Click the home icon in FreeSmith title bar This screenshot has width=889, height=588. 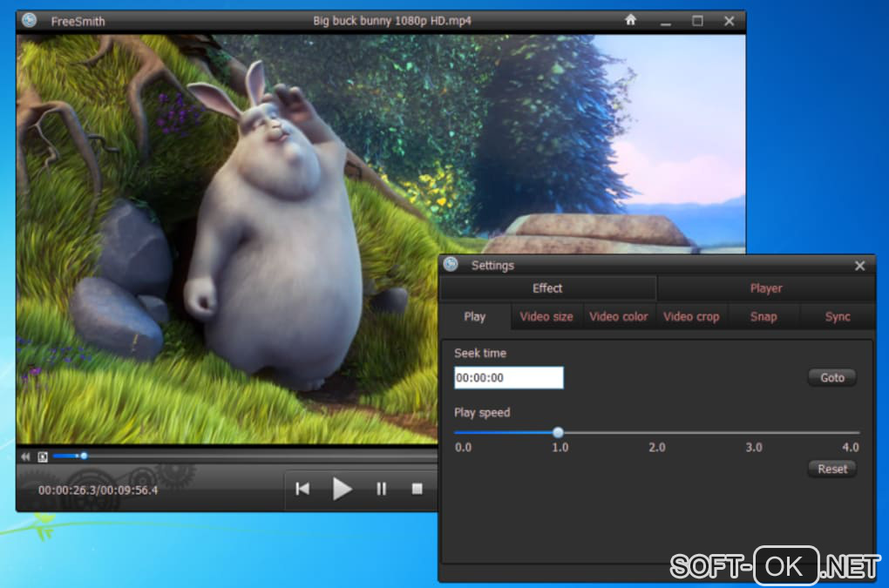[x=630, y=20]
